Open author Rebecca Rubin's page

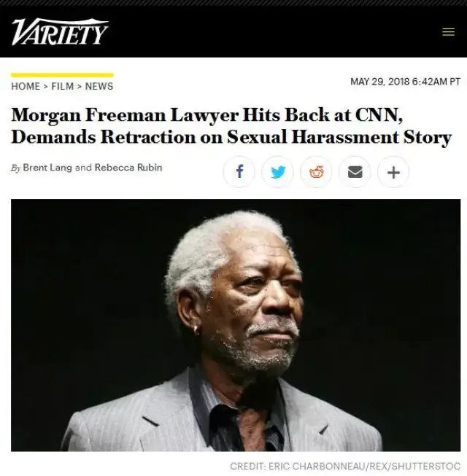(x=128, y=168)
